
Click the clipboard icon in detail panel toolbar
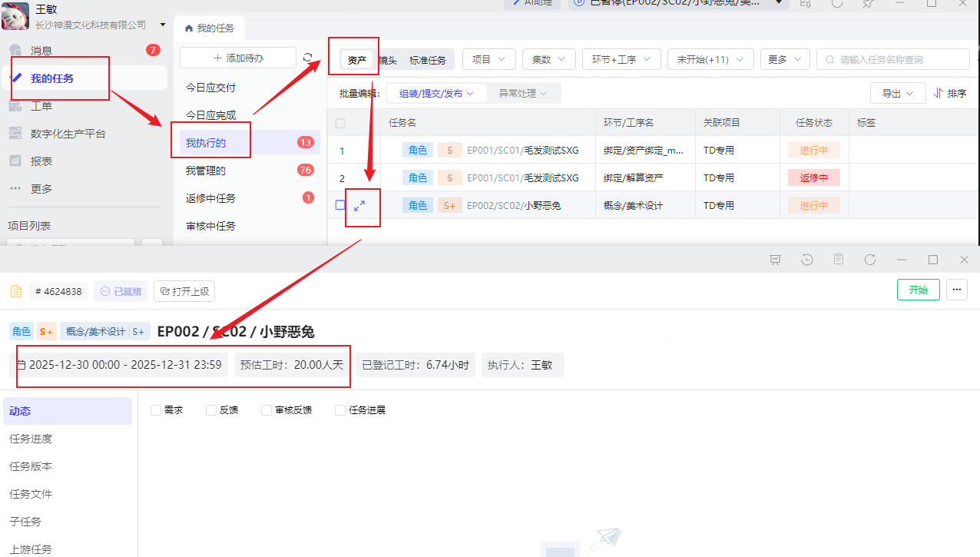[x=838, y=260]
